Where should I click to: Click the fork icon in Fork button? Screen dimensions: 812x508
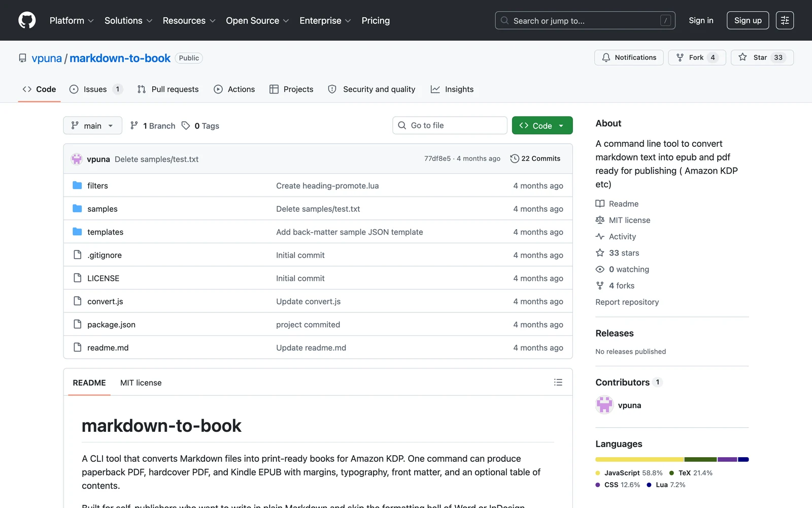[680, 57]
